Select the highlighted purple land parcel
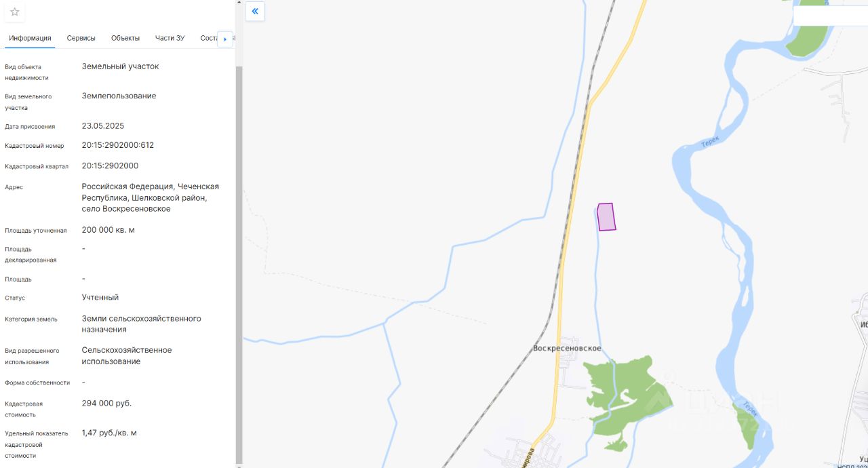 [x=606, y=217]
